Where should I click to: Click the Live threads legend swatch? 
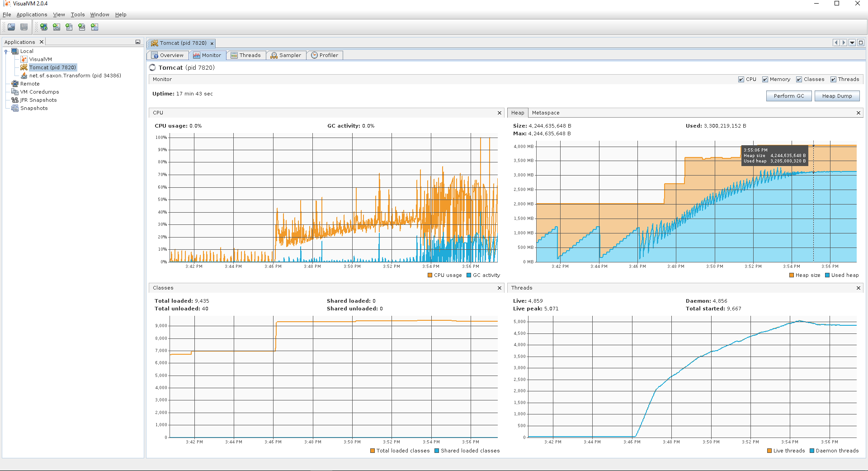point(769,451)
